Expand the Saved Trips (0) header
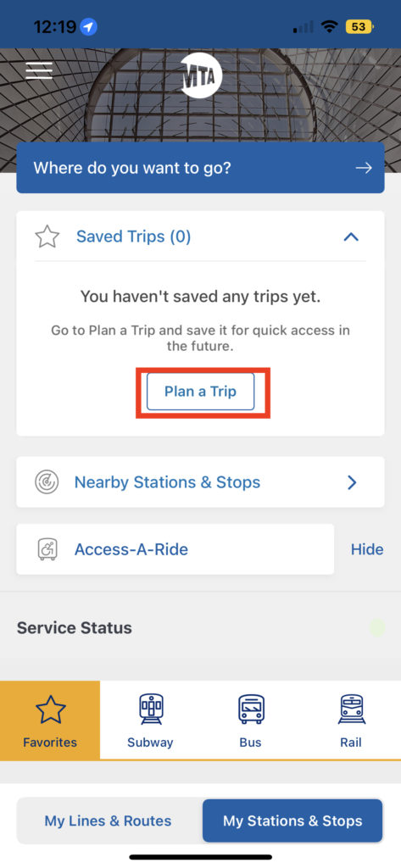Screen dimensions: 401x868 [200, 236]
